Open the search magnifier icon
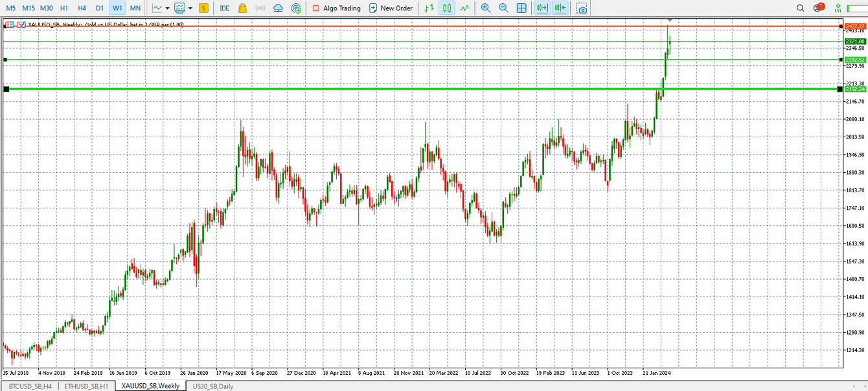Screen dimensions: 868x391 [800, 8]
